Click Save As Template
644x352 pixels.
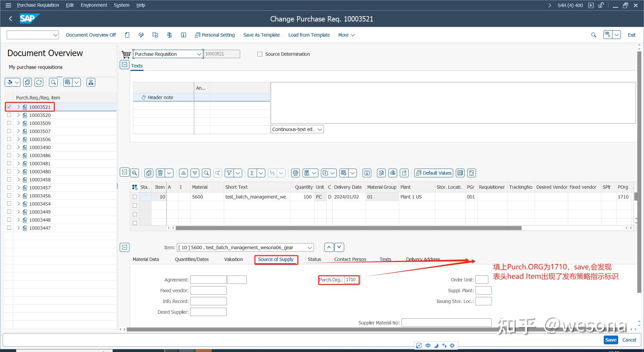(x=261, y=35)
